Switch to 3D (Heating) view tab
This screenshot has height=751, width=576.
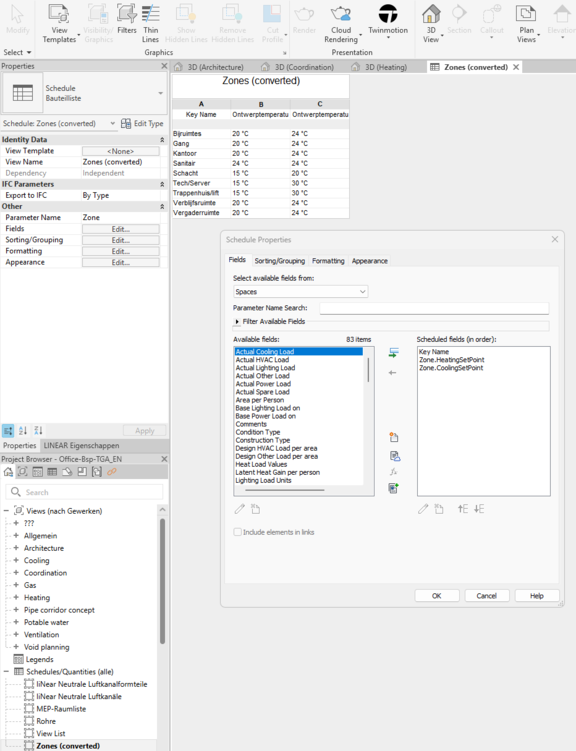tap(379, 67)
